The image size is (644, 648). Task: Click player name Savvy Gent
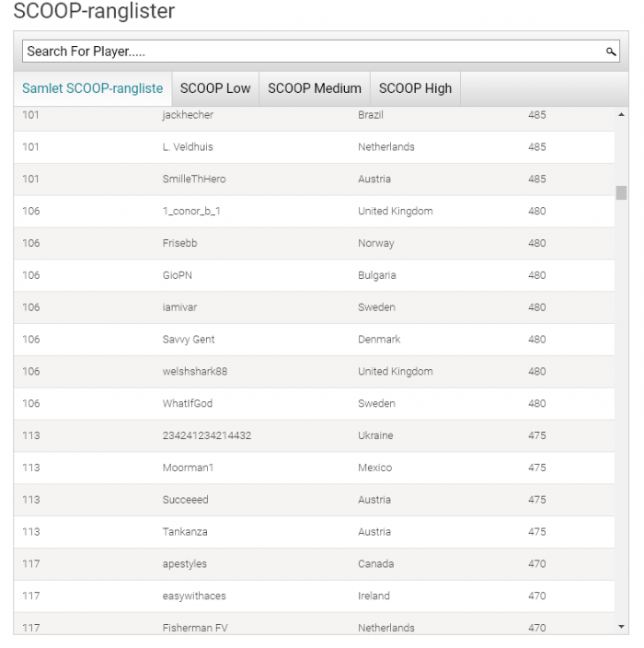[x=189, y=340]
